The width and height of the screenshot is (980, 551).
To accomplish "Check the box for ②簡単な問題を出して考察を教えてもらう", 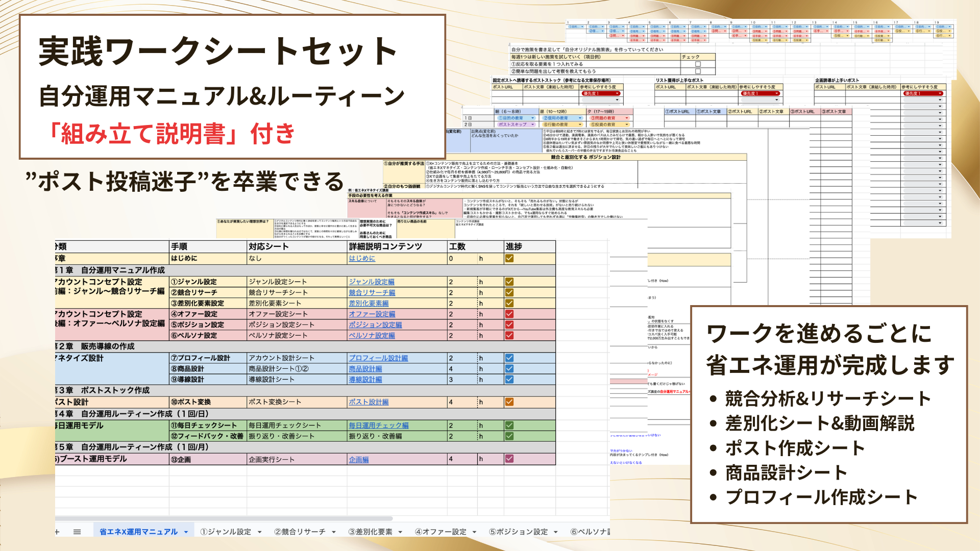I will (698, 71).
